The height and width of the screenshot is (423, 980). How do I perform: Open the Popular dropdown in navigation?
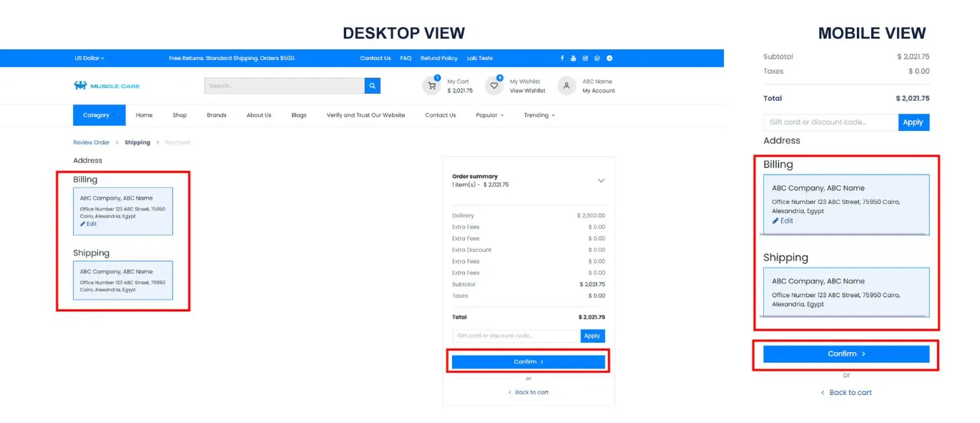click(x=489, y=115)
